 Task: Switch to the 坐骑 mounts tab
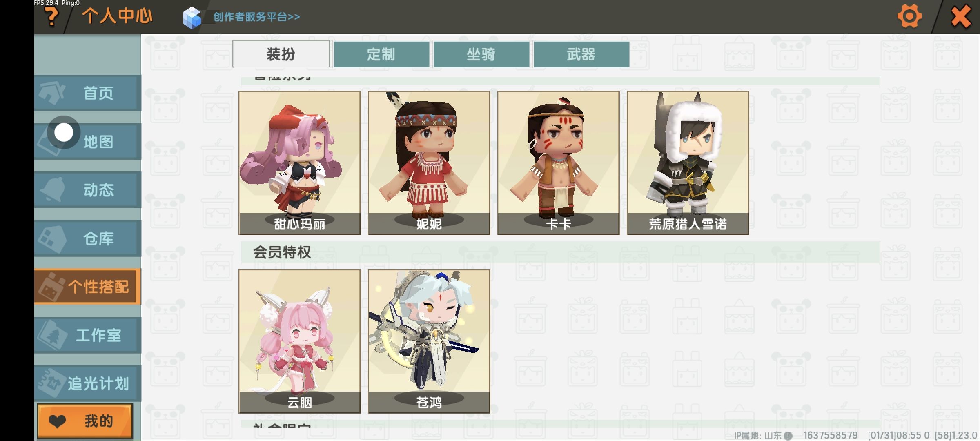pos(481,54)
